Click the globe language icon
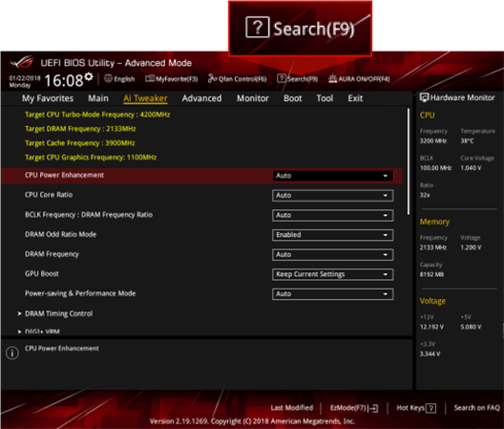The height and width of the screenshot is (429, 504). coord(108,78)
